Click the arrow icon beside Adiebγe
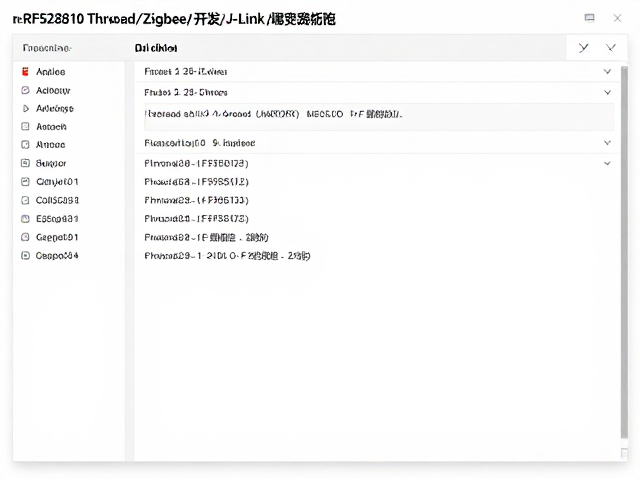Screen dimensions: 640x480 (25, 108)
